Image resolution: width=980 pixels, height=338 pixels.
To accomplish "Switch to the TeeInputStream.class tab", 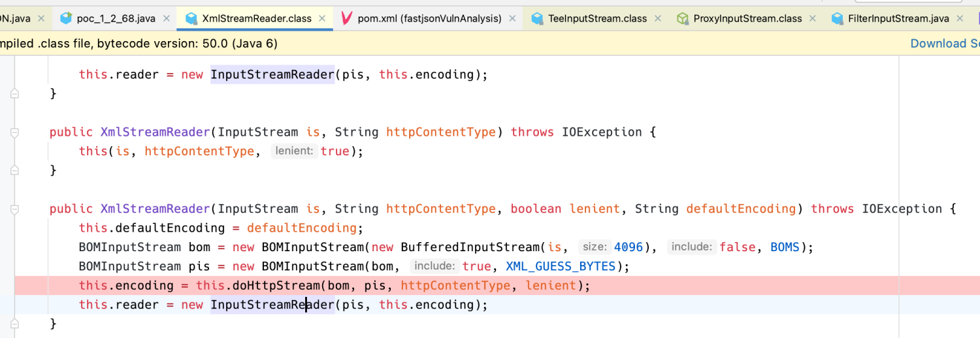I will (598, 18).
